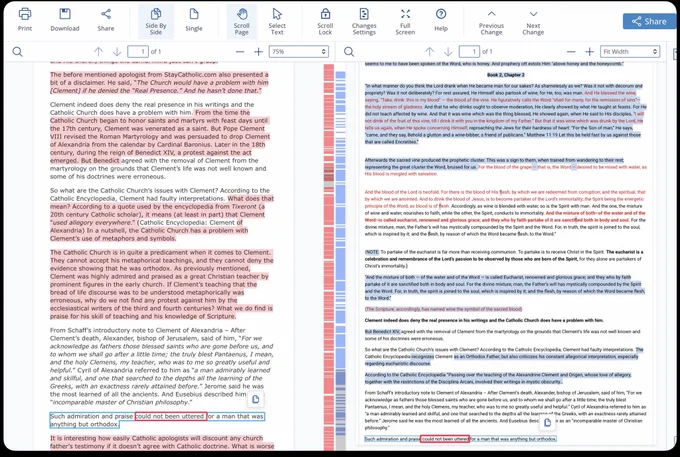Open search in the left document pane
This screenshot has width=680, height=457.
point(17,52)
